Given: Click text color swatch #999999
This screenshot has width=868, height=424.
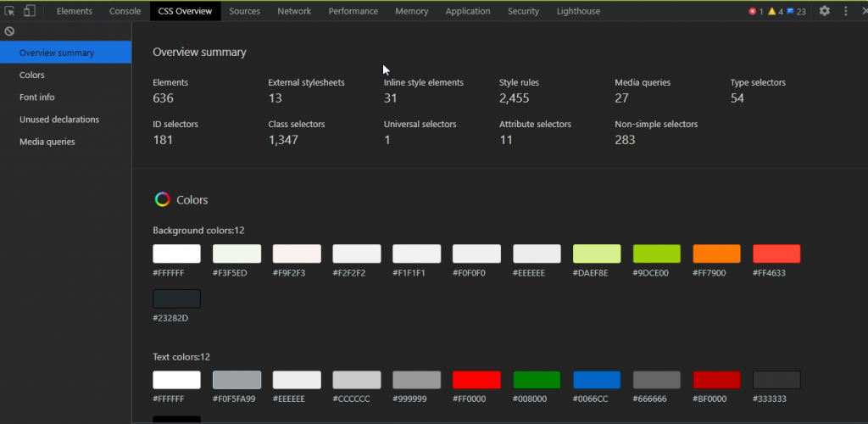Looking at the screenshot, I should tap(417, 380).
